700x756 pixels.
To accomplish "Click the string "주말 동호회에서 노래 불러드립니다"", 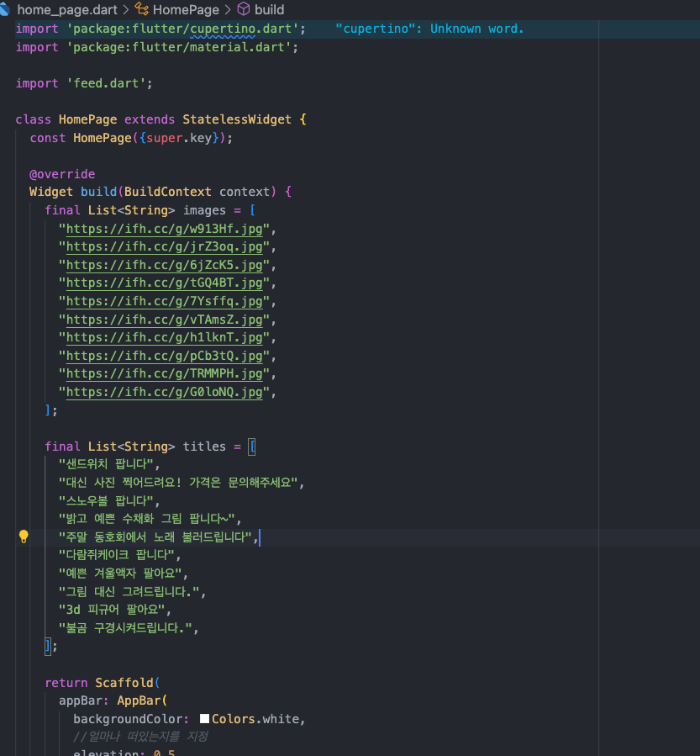I will tap(155, 537).
